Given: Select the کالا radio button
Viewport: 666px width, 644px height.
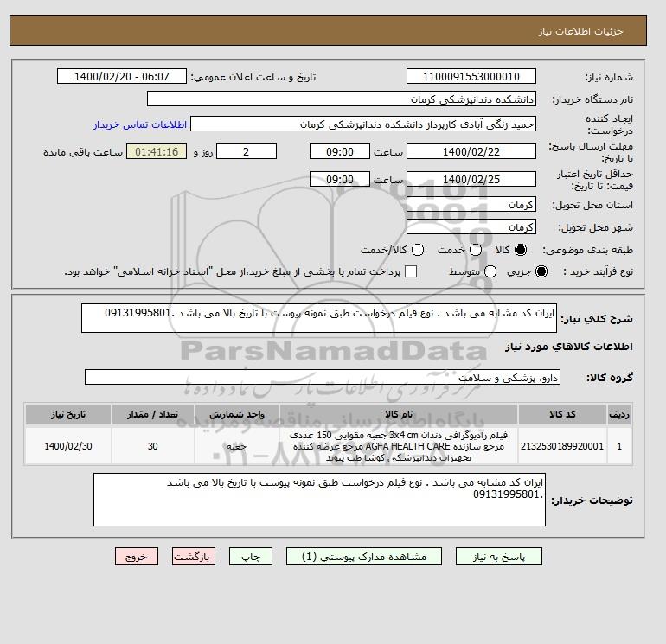Looking at the screenshot, I should pyautogui.click(x=521, y=250).
